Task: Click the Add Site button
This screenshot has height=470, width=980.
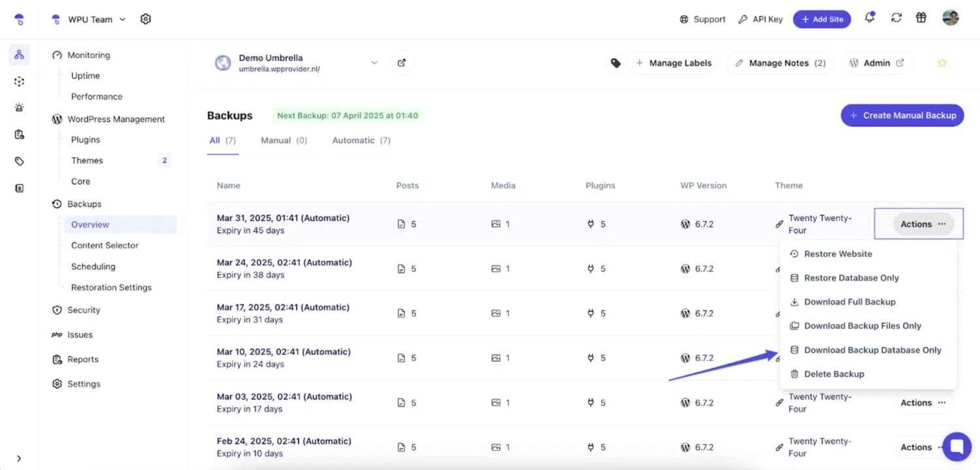Action: point(822,19)
